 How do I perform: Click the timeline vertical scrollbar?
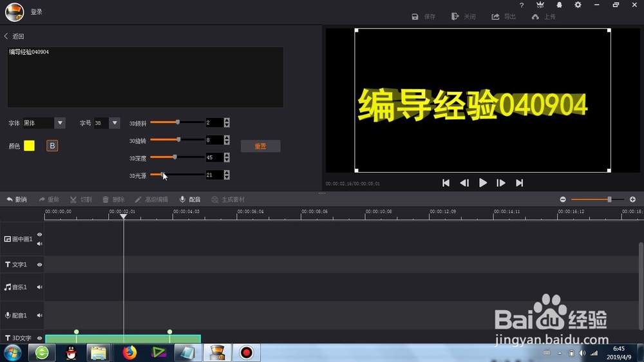click(641, 286)
